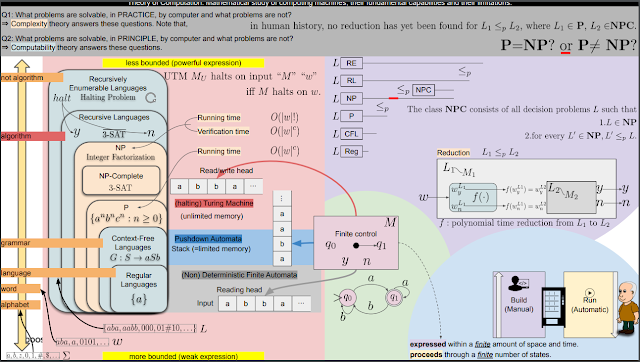Click the NP-Complete 3-SAT box

pos(121,181)
